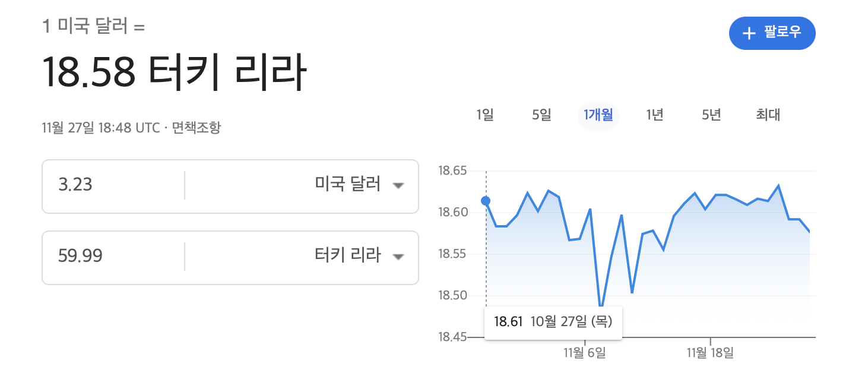Screen dimensions: 868x379
Task: Click the plus icon on the 팔로우 button
Action: [749, 33]
